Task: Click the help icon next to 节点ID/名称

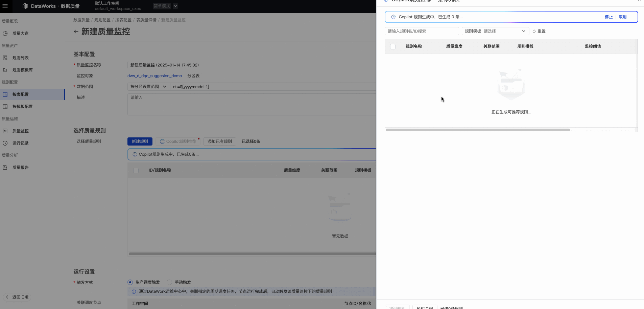Action: pyautogui.click(x=369, y=304)
